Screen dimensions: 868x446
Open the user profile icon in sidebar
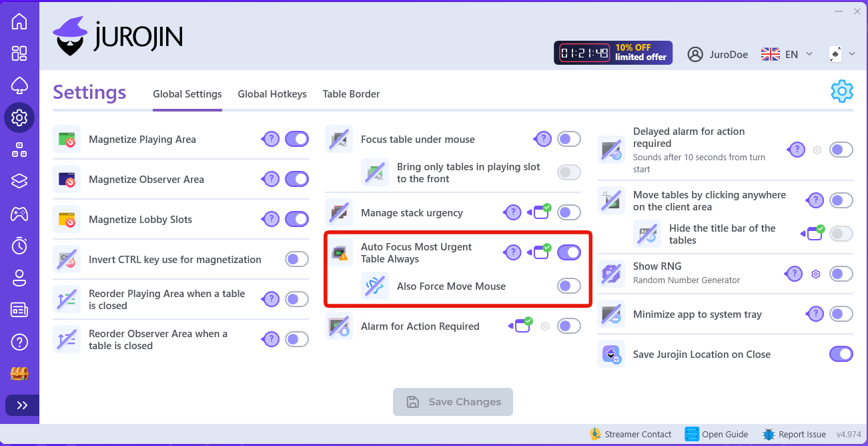tap(19, 278)
